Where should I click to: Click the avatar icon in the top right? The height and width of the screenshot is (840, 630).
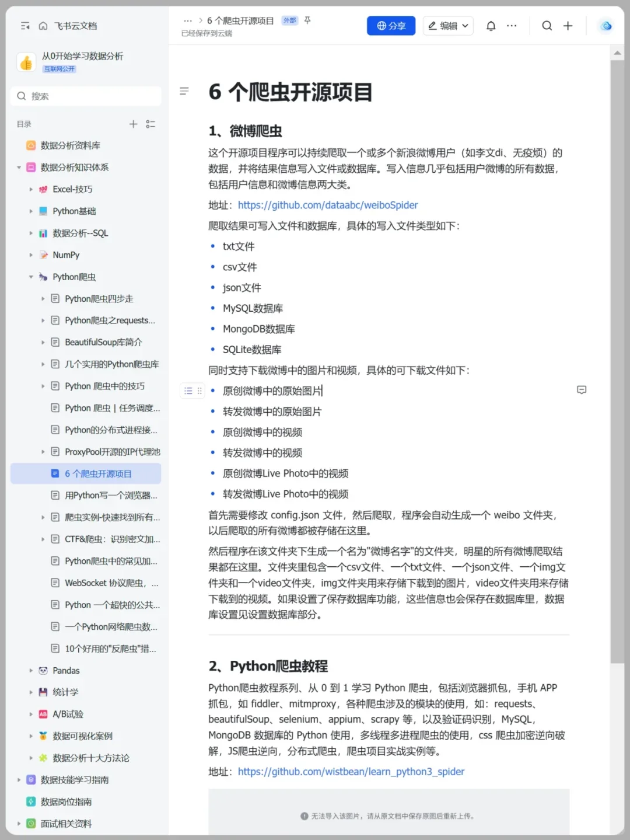point(605,26)
